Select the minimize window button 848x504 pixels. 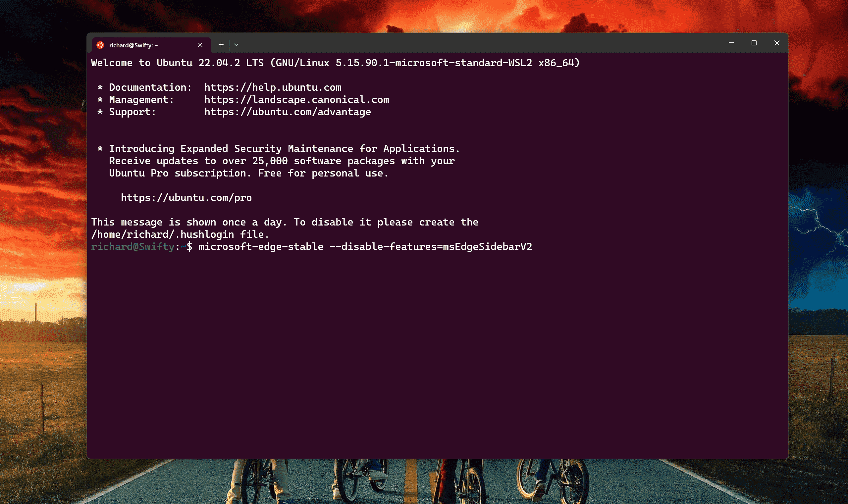pos(731,43)
